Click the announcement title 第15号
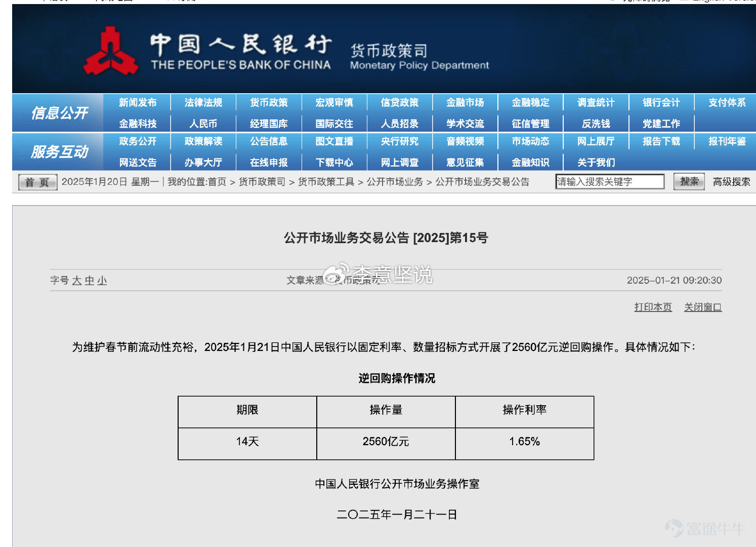756x547 pixels. point(386,238)
